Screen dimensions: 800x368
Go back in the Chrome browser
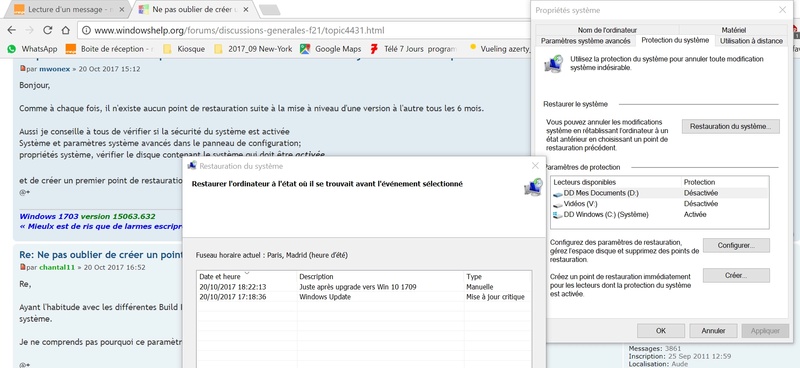click(x=11, y=30)
